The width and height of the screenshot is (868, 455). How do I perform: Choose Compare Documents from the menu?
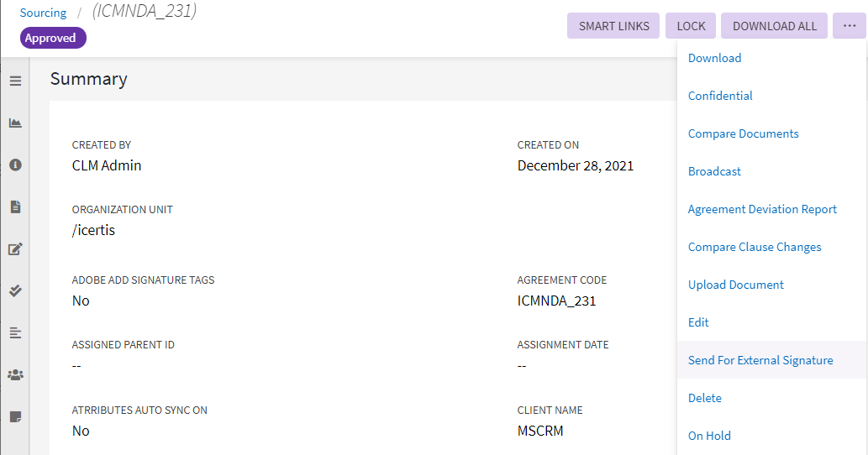743,133
